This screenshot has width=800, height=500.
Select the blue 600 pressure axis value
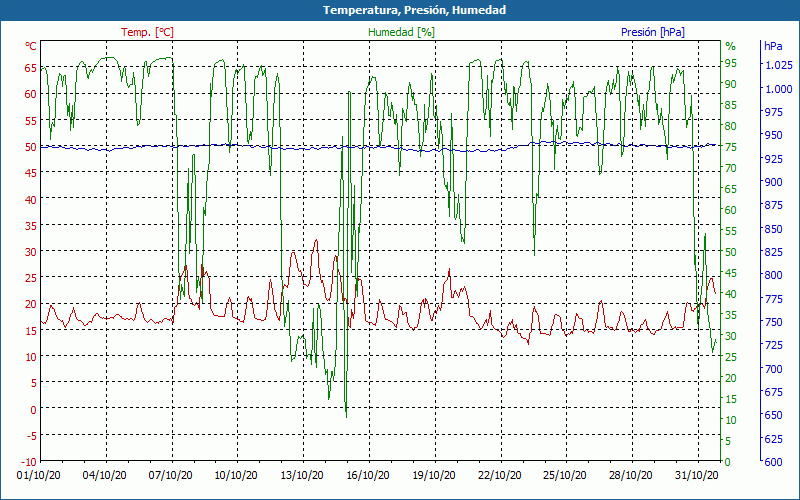click(x=773, y=462)
